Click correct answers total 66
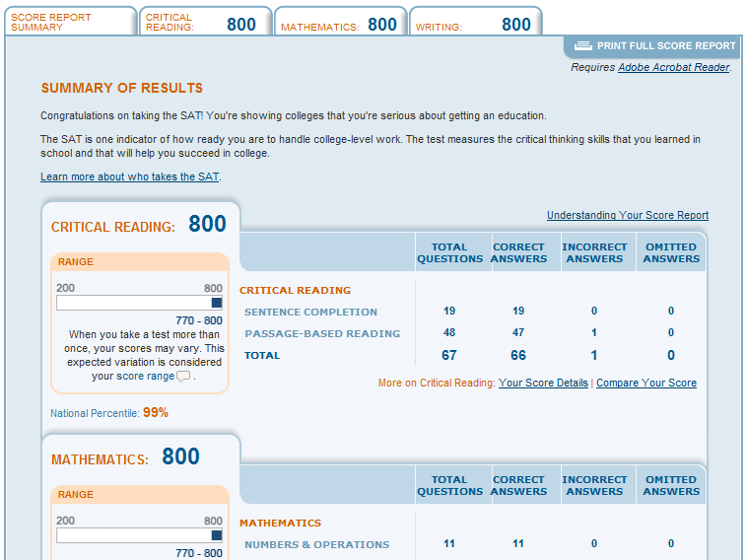The width and height of the screenshot is (748, 560). point(518,355)
